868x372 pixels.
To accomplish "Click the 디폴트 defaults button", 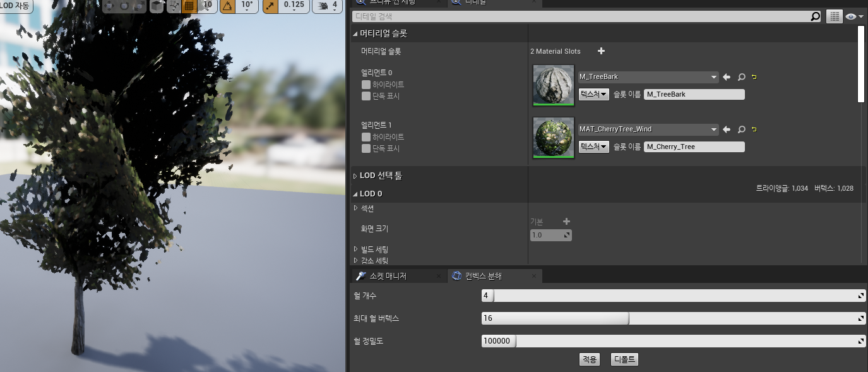I will (x=625, y=359).
